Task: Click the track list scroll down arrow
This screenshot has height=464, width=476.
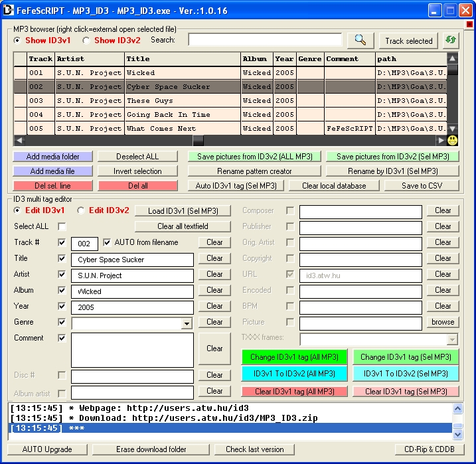Action: (452, 129)
